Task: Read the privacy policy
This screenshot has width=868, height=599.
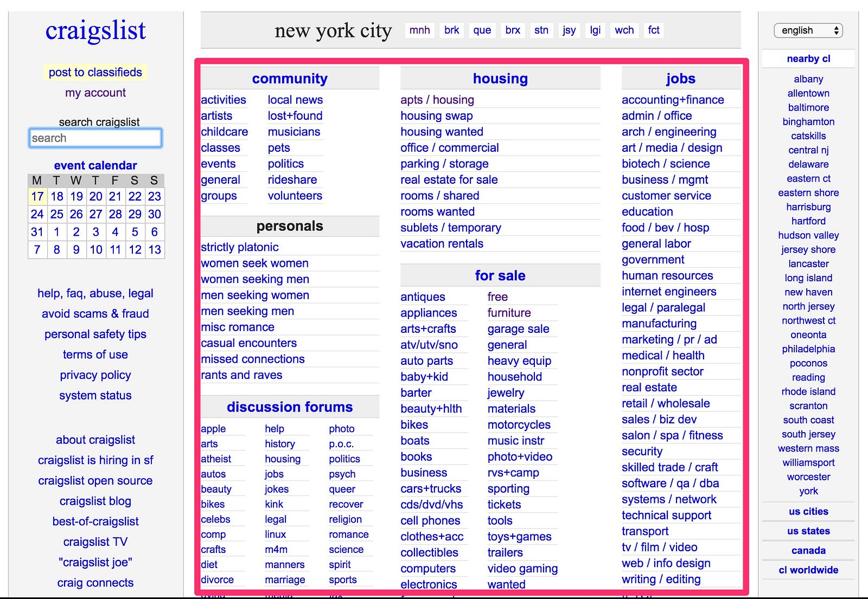Action: 95,375
